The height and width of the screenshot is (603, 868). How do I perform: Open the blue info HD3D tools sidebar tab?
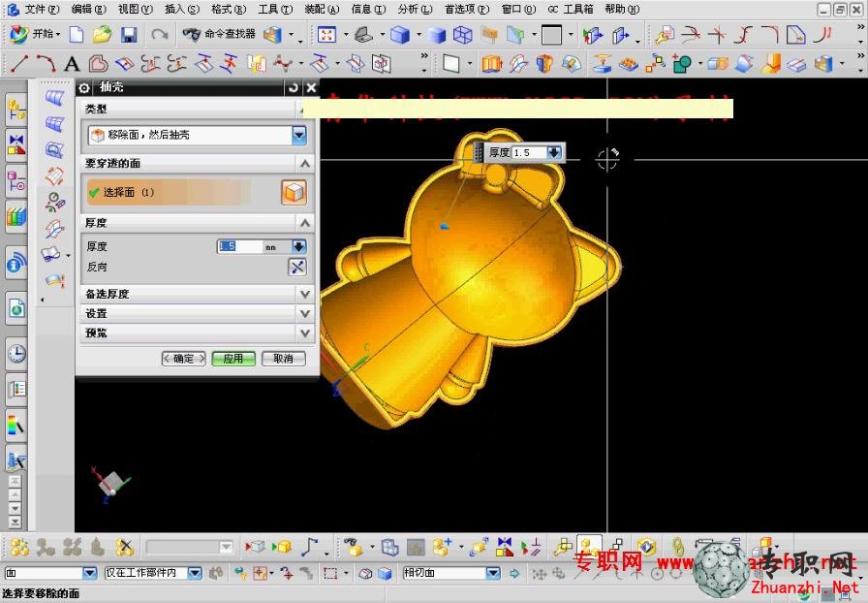tap(16, 262)
